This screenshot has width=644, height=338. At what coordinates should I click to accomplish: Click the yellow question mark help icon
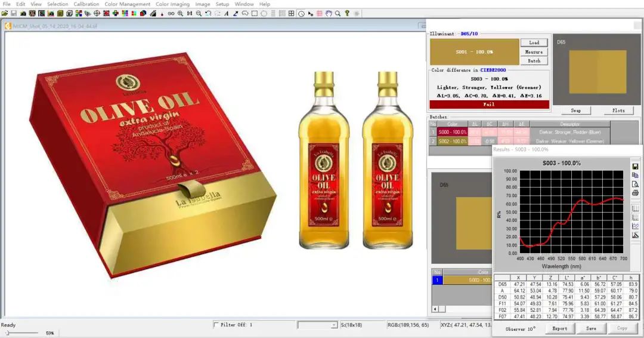[347, 14]
